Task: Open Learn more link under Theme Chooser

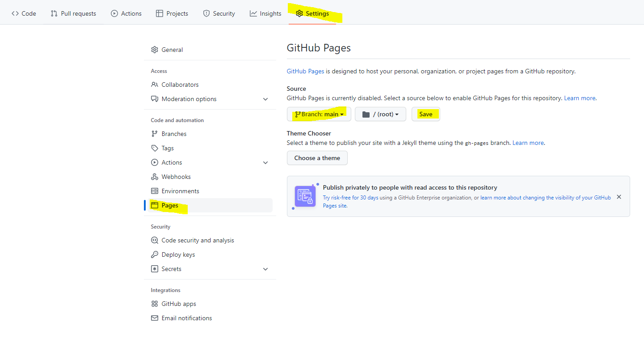Action: 528,143
